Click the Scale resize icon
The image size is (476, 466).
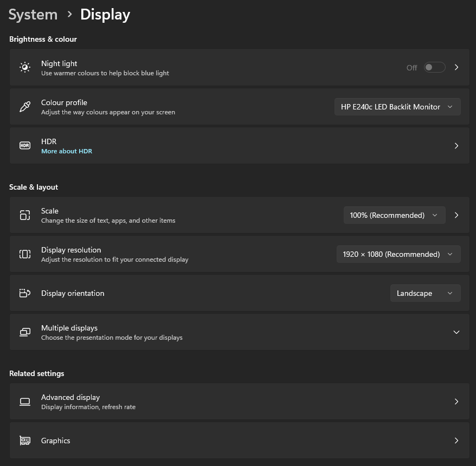25,215
